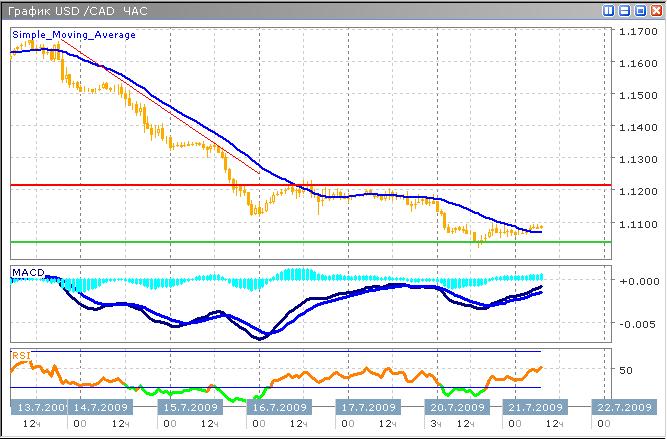The image size is (667, 439).
Task: Click the 21.7.2009 date label
Action: point(535,407)
